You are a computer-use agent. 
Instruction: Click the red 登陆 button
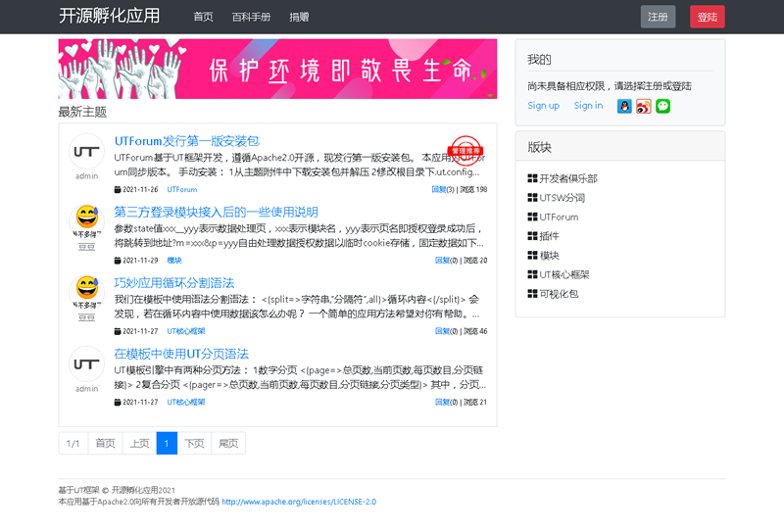[707, 17]
